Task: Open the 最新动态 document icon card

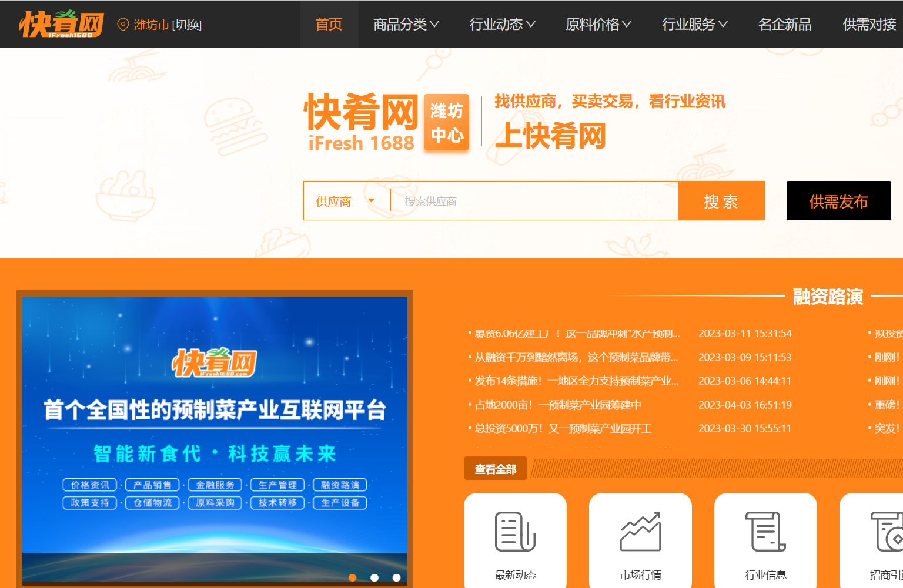Action: click(515, 540)
